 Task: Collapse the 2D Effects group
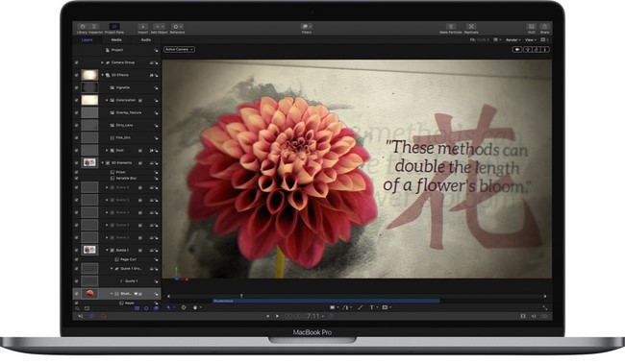103,75
